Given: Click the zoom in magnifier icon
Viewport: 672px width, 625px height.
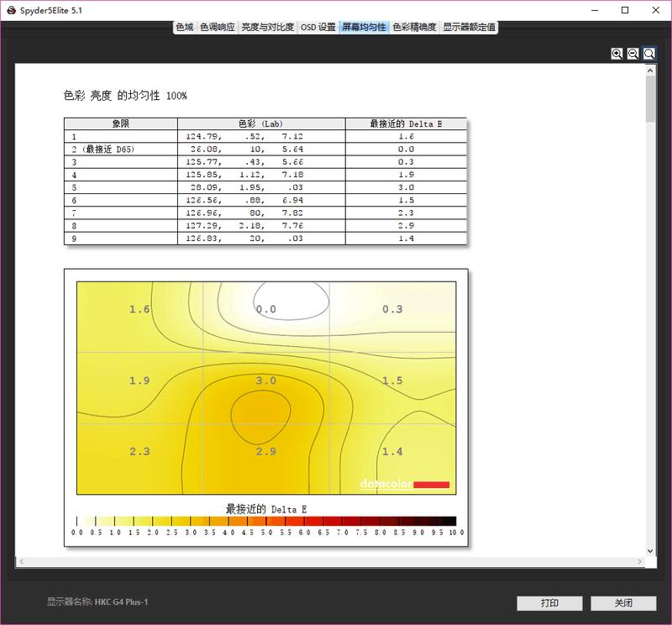Looking at the screenshot, I should [x=617, y=53].
